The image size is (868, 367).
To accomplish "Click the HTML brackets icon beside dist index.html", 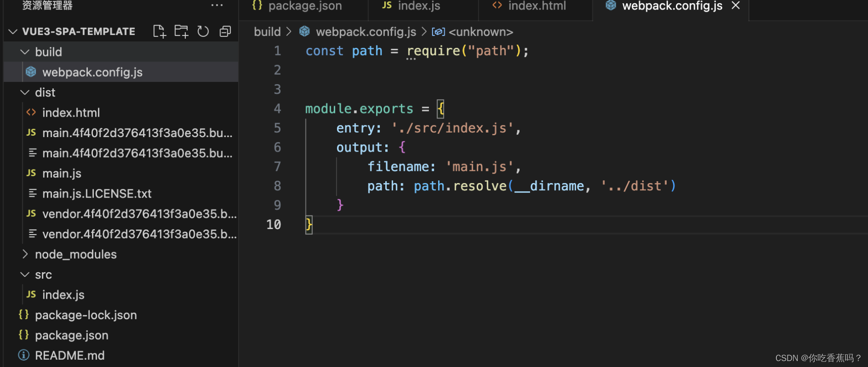I will point(31,112).
